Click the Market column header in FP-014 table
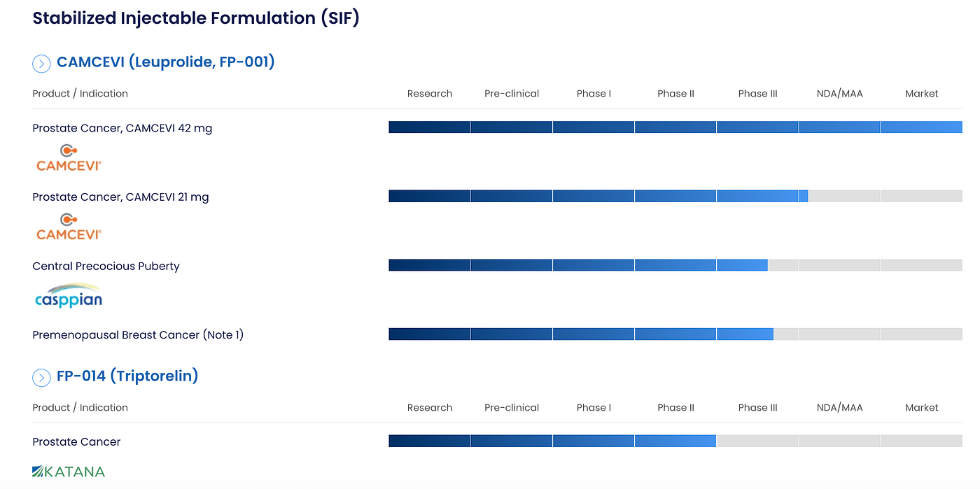980x489 pixels. pyautogui.click(x=921, y=408)
